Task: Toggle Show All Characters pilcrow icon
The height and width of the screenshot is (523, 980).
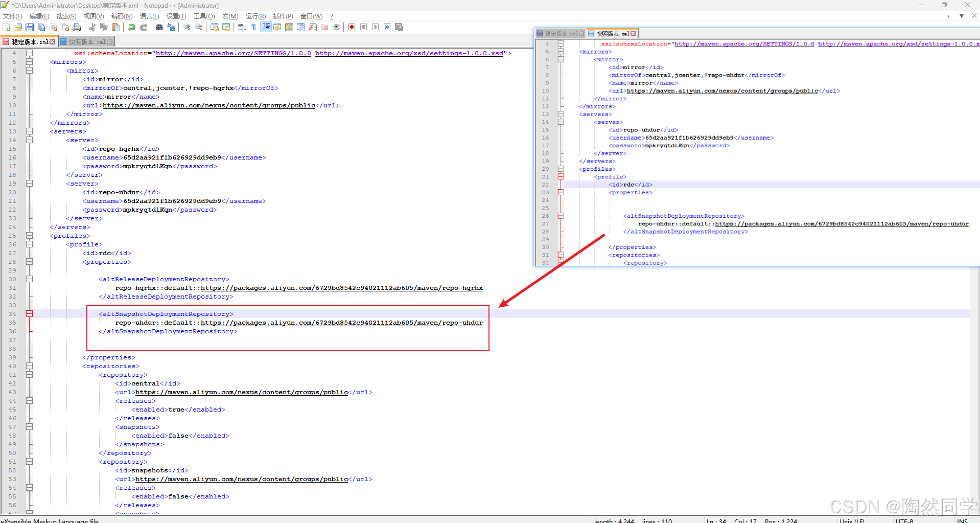Action: click(x=254, y=27)
